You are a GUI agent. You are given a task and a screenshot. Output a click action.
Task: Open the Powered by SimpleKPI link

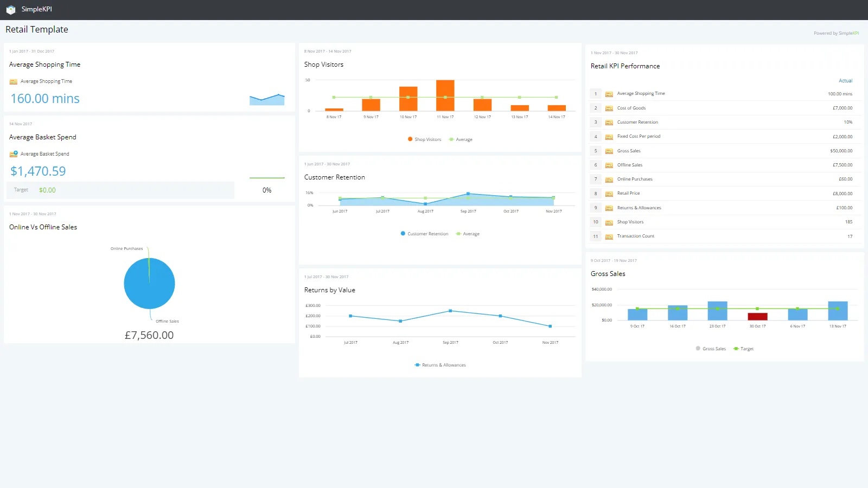pyautogui.click(x=836, y=33)
